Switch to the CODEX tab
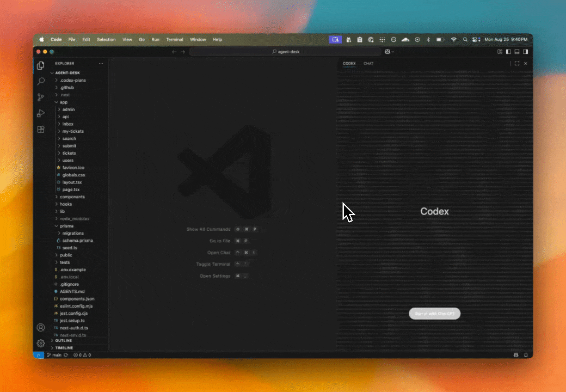Screen dimensions: 566x392 pos(349,64)
